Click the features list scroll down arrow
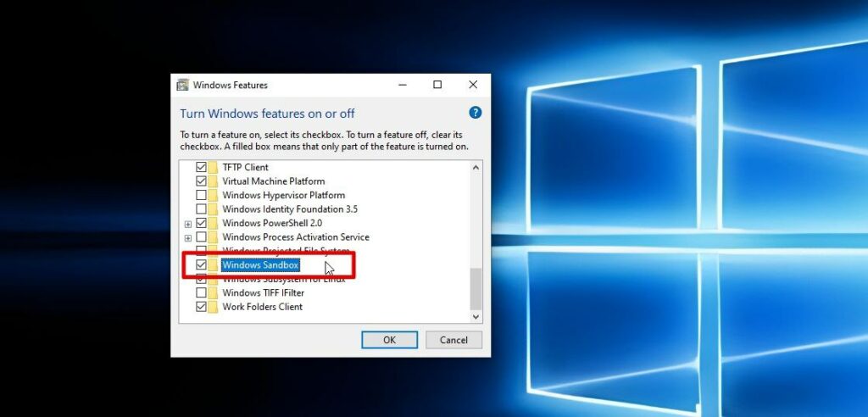Screen dimensions: 868x417 [x=476, y=317]
